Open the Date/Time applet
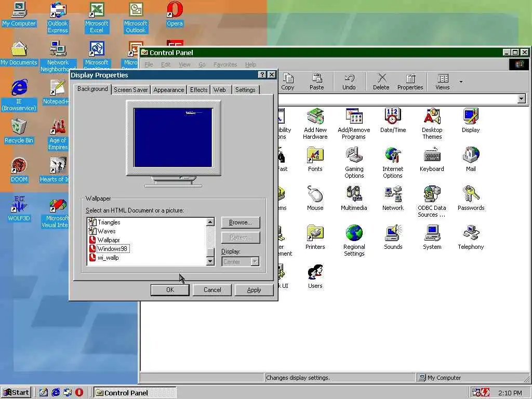532x399 pixels. pyautogui.click(x=393, y=120)
